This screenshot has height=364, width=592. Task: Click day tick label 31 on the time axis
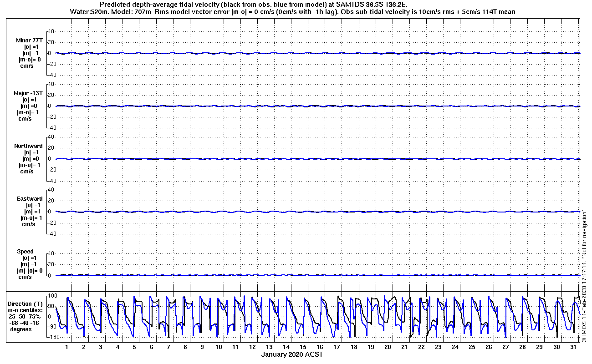573,347
